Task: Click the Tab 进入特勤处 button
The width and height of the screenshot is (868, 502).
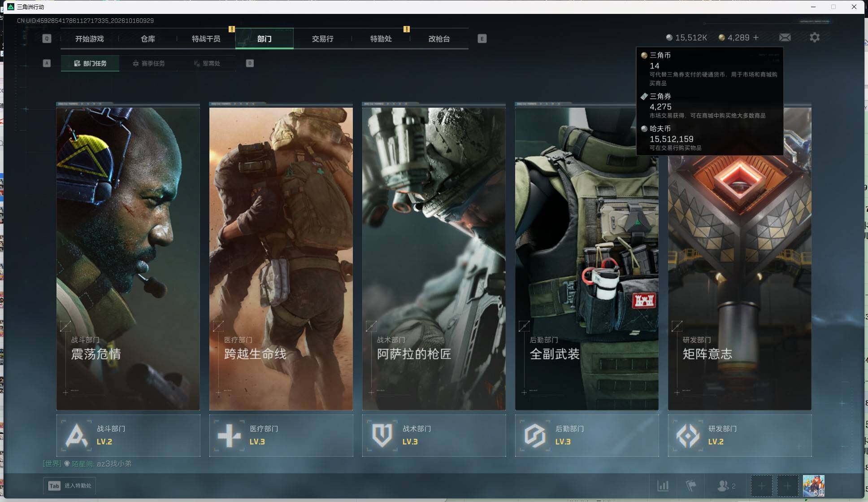Action: 70,486
